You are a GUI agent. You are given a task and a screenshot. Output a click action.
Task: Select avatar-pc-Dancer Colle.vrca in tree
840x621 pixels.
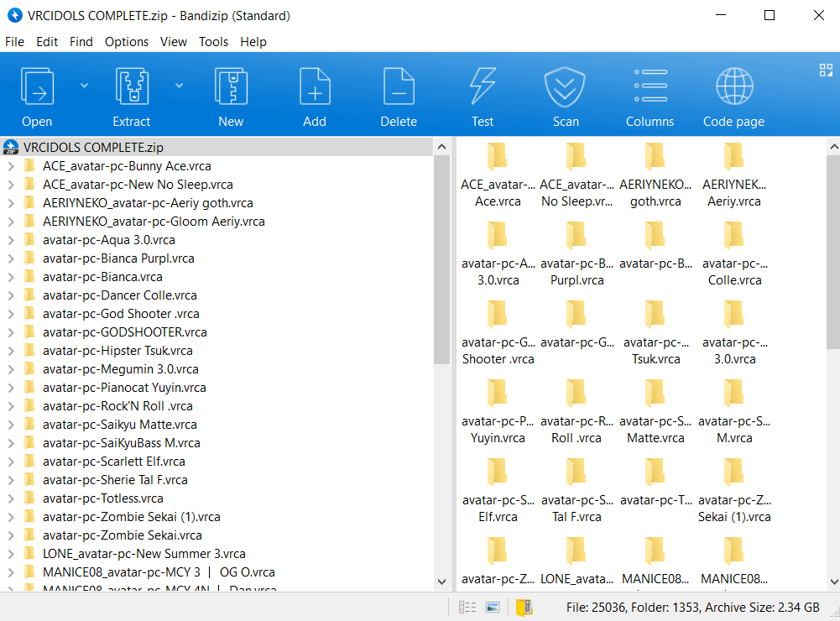tap(119, 295)
